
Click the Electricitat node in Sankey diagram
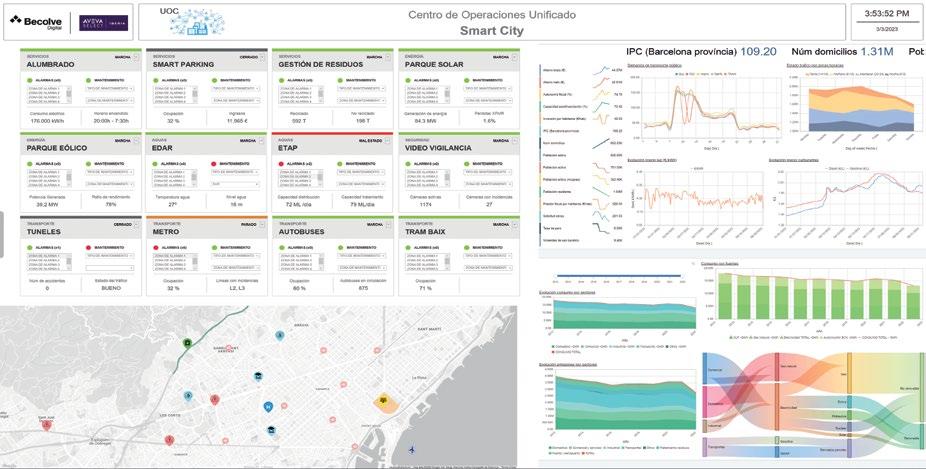[777, 408]
